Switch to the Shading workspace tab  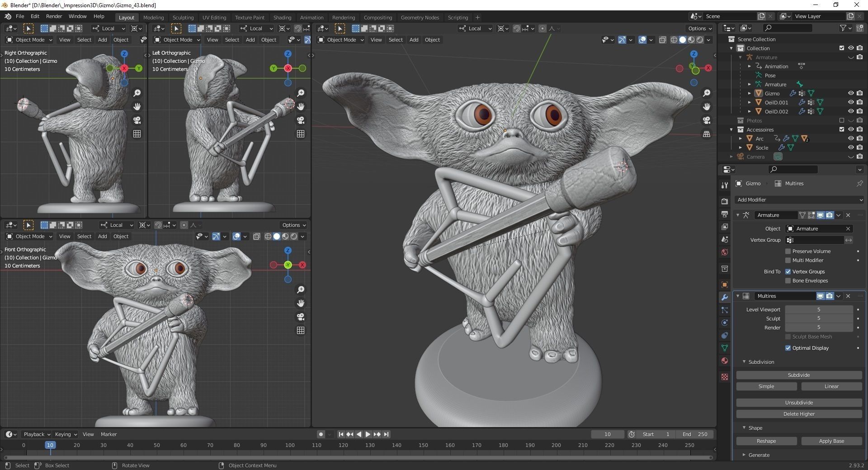pos(282,18)
